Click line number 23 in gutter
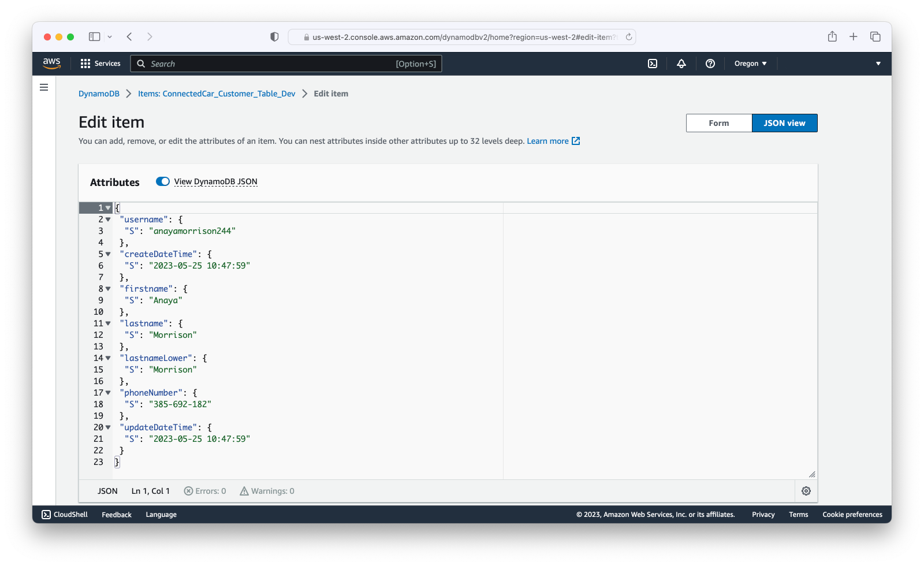924x566 pixels. (98, 462)
